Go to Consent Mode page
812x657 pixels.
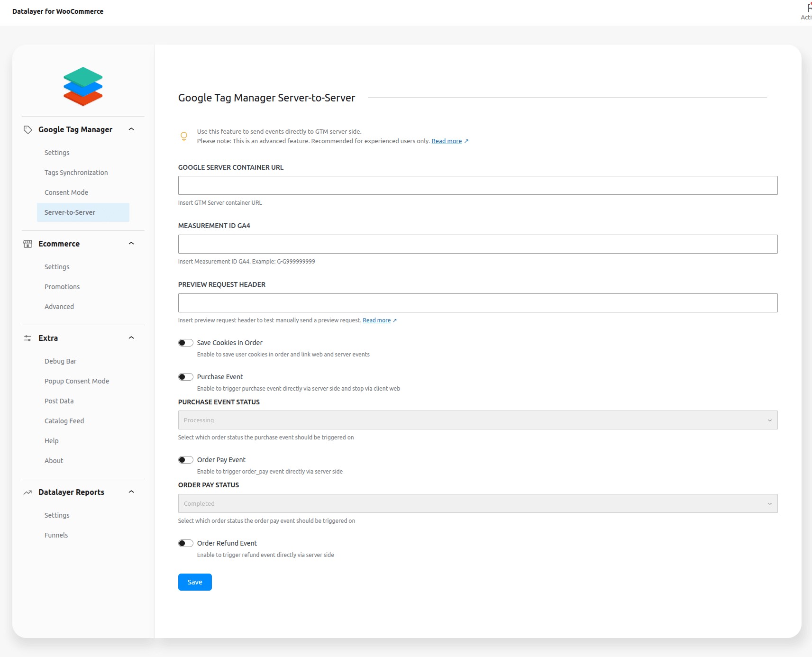(x=66, y=192)
